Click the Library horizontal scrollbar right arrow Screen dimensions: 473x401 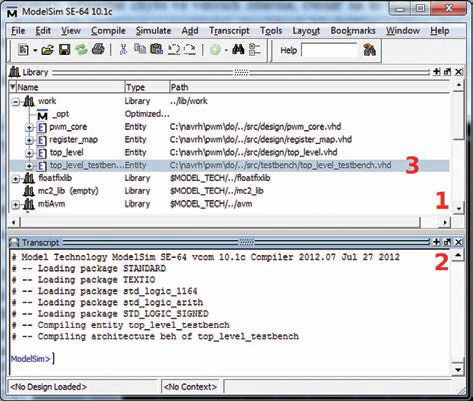coord(445,222)
